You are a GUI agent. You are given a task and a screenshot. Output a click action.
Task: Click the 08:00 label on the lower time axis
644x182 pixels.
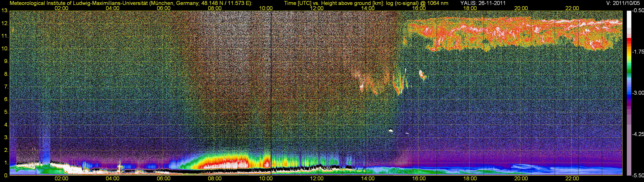tap(215, 179)
